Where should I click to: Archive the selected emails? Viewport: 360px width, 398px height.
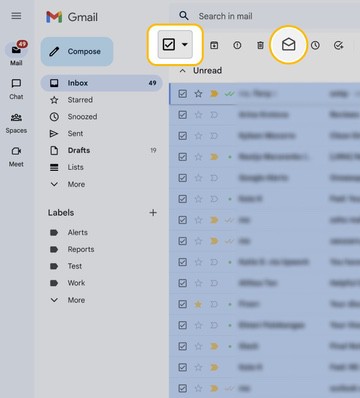tap(214, 45)
